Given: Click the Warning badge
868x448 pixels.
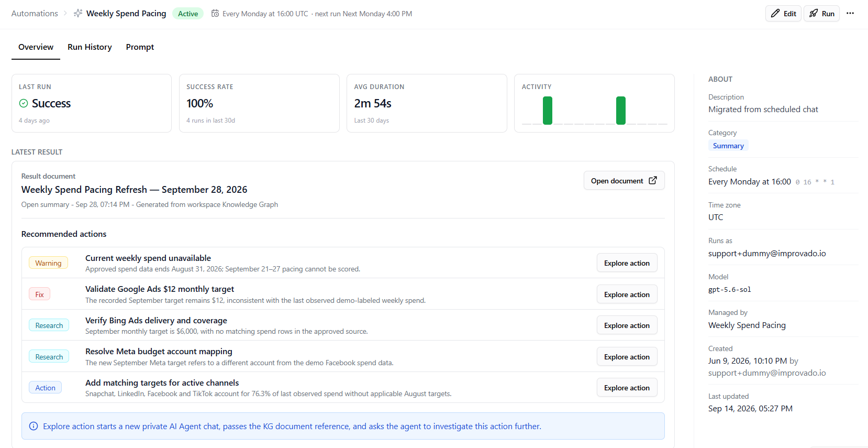Looking at the screenshot, I should pos(48,263).
